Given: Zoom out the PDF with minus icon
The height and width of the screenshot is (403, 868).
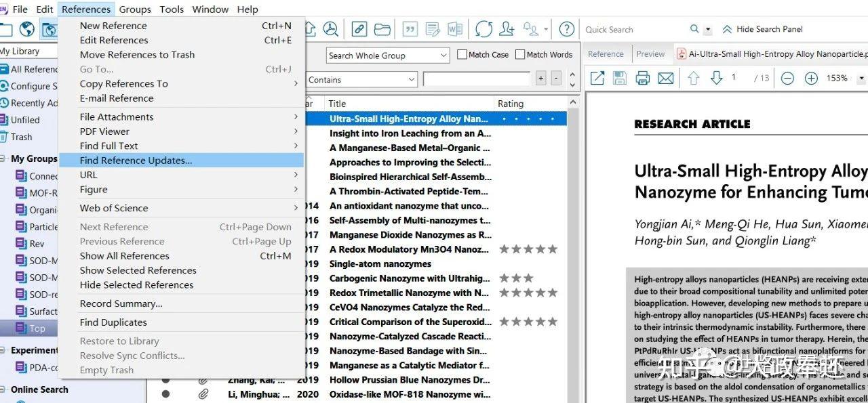Looking at the screenshot, I should 787,79.
